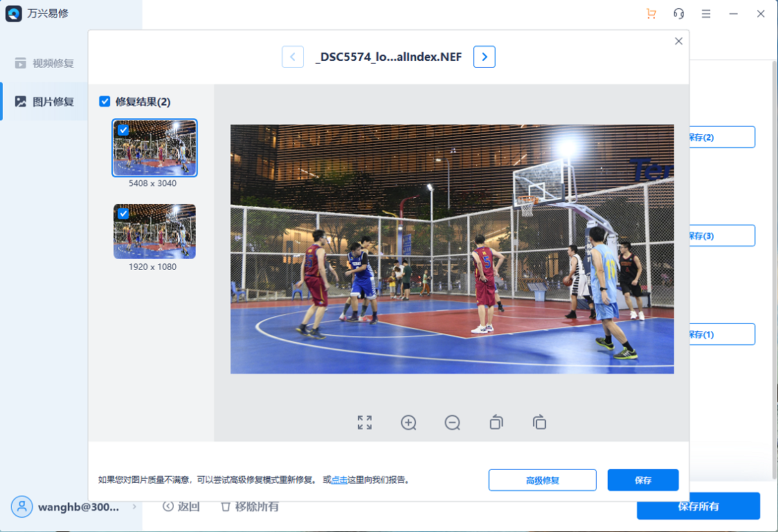Rotate the image clockwise

pyautogui.click(x=540, y=423)
